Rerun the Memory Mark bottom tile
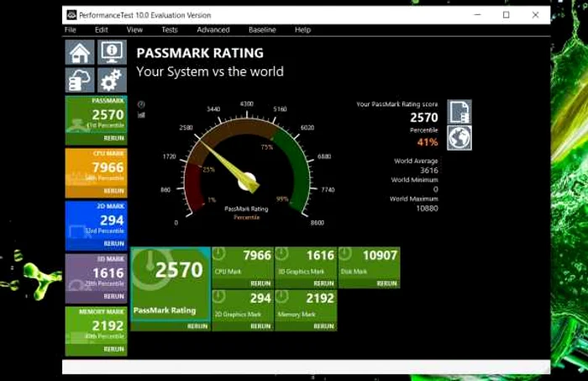This screenshot has width=588, height=381. [x=323, y=326]
